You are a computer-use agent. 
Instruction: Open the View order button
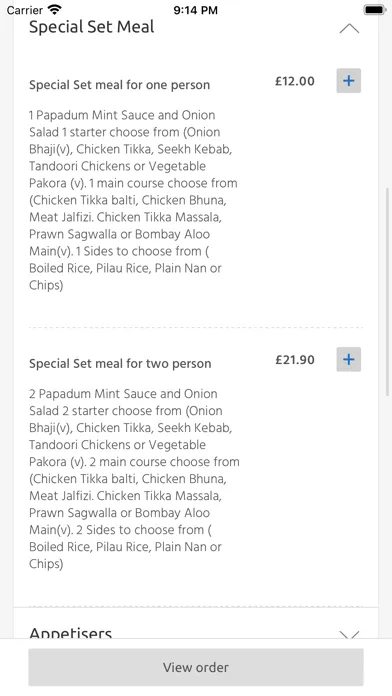[x=196, y=667]
